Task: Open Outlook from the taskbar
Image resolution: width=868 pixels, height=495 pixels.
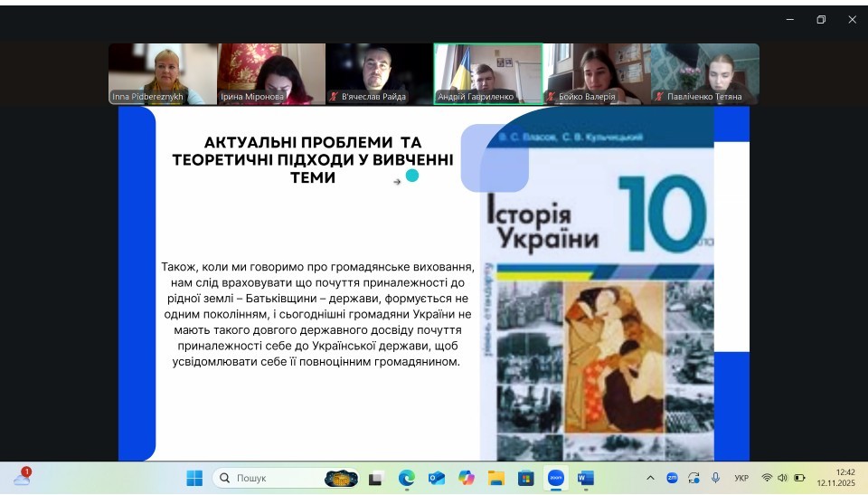Action: tap(437, 478)
